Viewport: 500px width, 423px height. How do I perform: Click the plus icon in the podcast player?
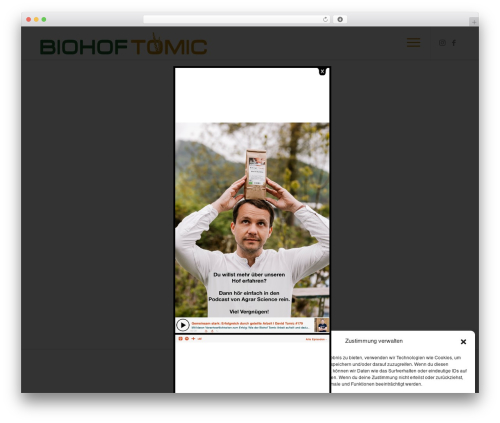[x=193, y=339]
